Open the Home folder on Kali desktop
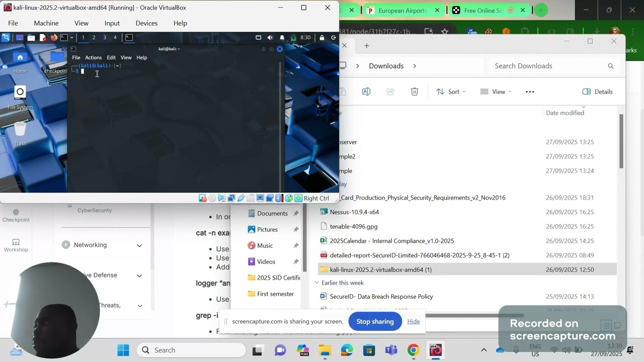The image size is (644, 362). point(20,62)
